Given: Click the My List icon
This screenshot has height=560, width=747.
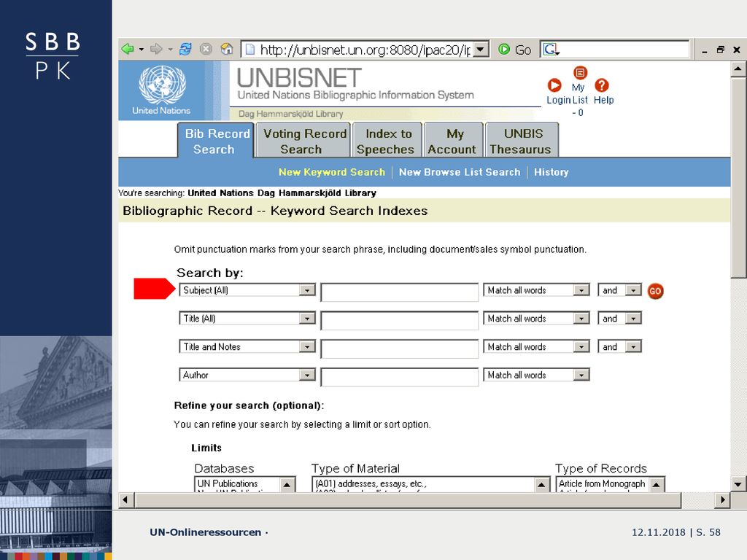Looking at the screenshot, I should (580, 73).
